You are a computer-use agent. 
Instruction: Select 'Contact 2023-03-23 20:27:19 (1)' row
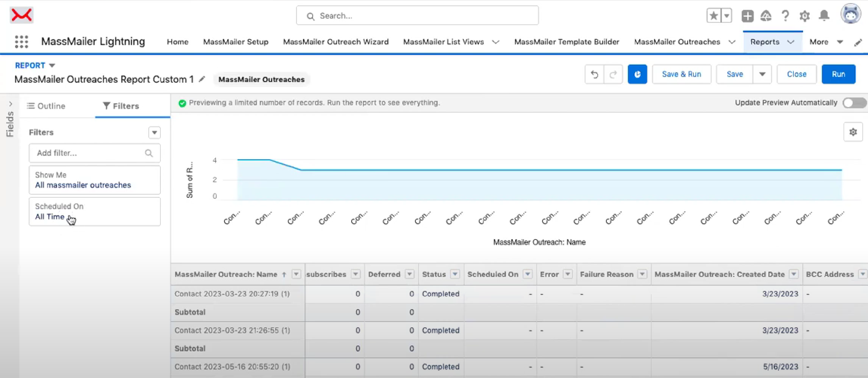(x=232, y=294)
